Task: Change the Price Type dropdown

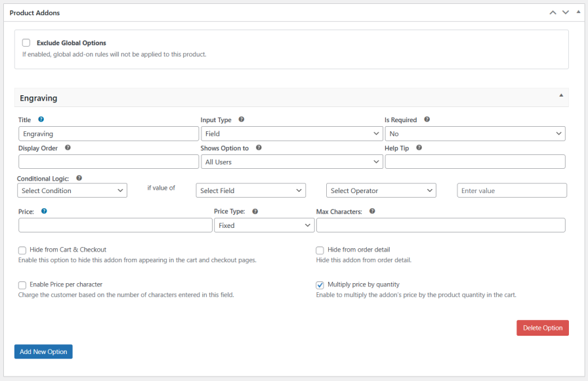Action: 264,225
